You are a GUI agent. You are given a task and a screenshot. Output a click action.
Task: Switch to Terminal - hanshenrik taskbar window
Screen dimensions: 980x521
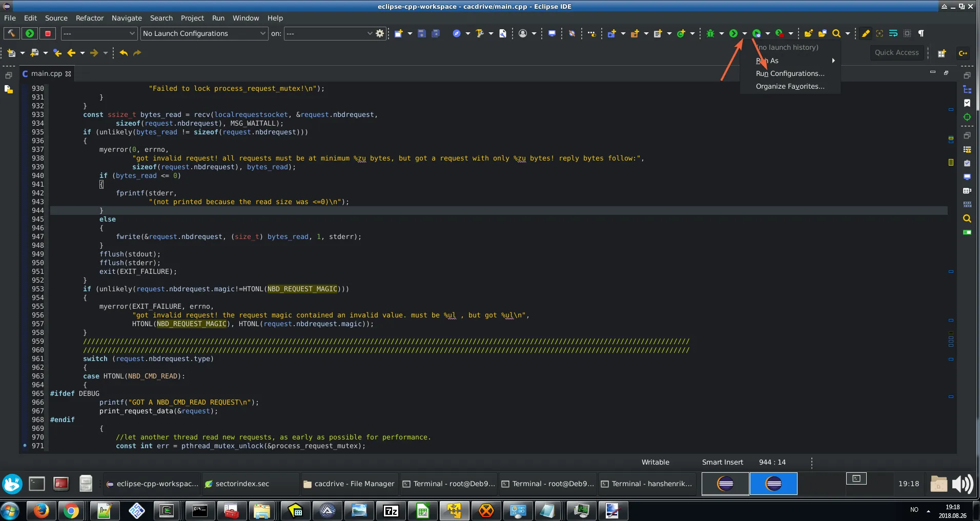pyautogui.click(x=646, y=484)
